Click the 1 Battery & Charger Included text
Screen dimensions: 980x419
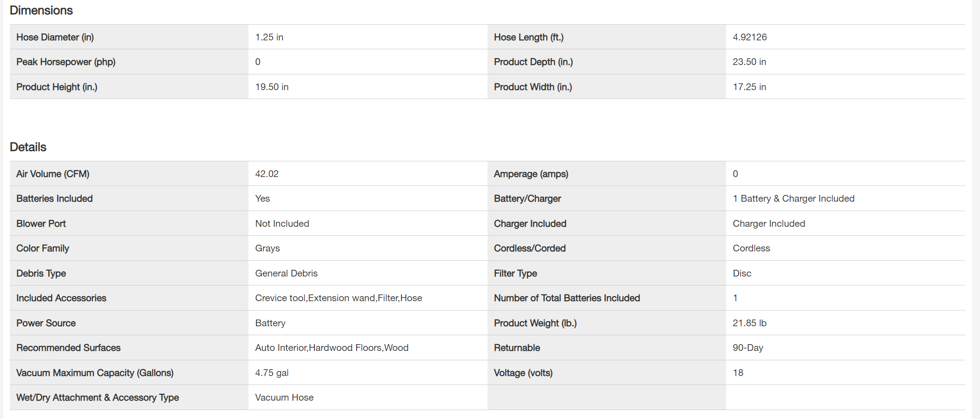[793, 199]
